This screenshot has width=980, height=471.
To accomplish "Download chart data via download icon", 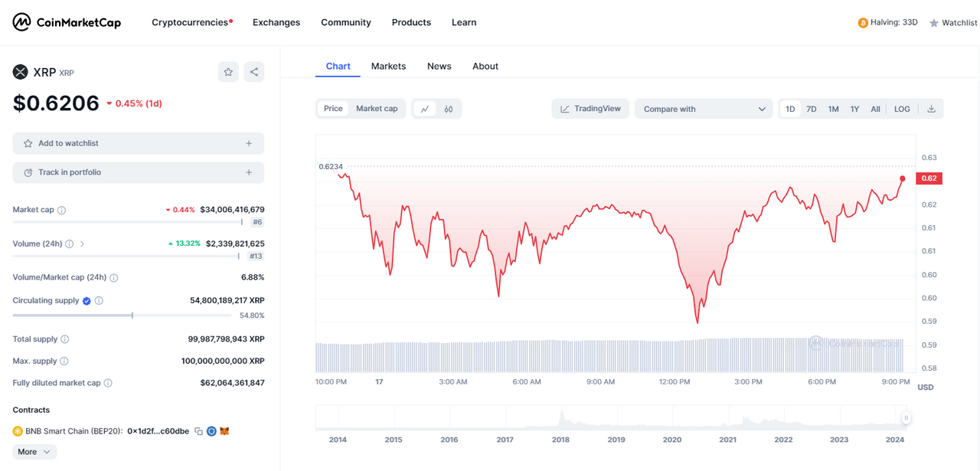I will click(x=931, y=109).
